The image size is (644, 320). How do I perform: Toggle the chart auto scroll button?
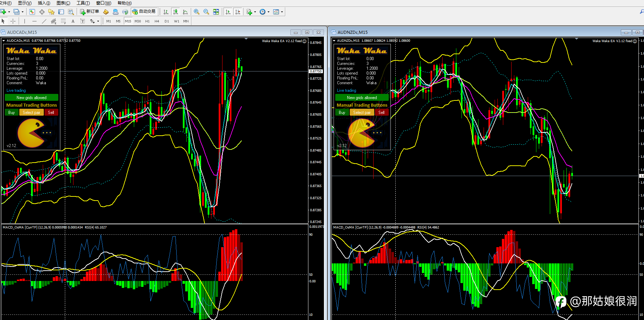coord(228,12)
